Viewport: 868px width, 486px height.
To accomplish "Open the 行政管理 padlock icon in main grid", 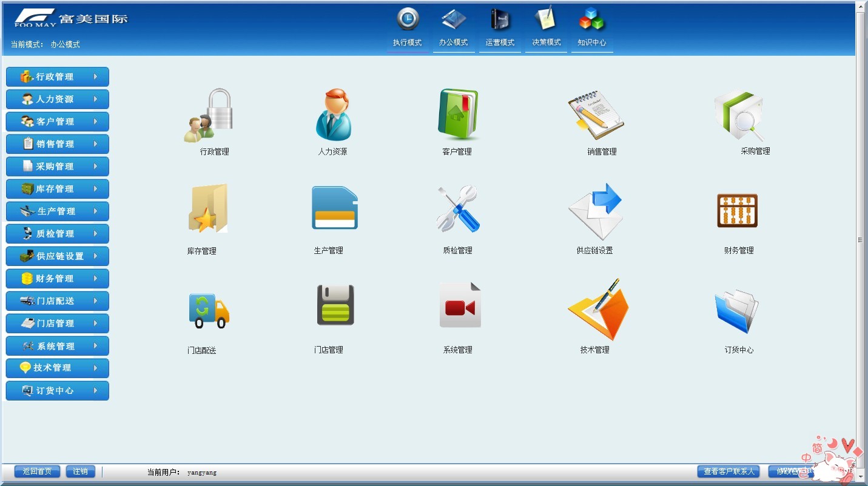I will click(x=209, y=115).
